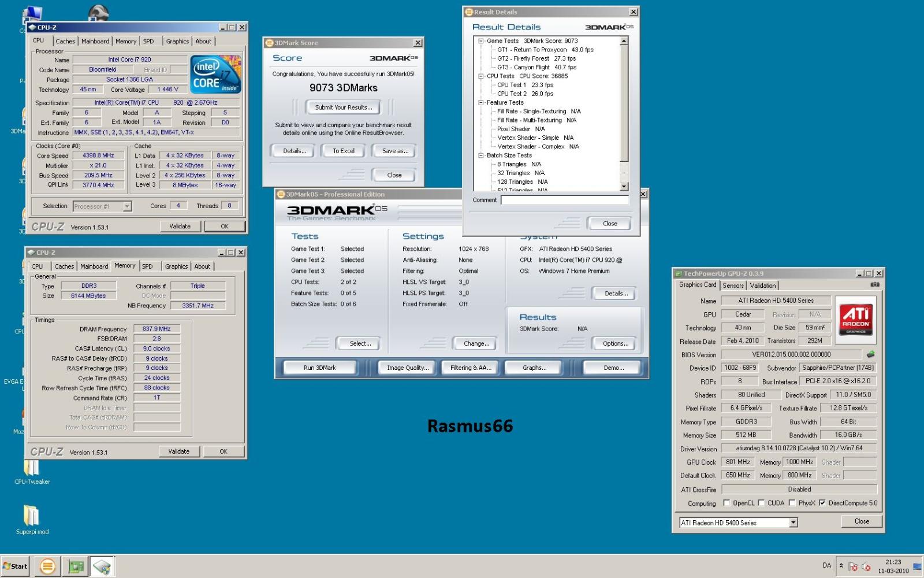Open Graphics tab in lower CPU-Z window
The height and width of the screenshot is (578, 924).
[176, 266]
